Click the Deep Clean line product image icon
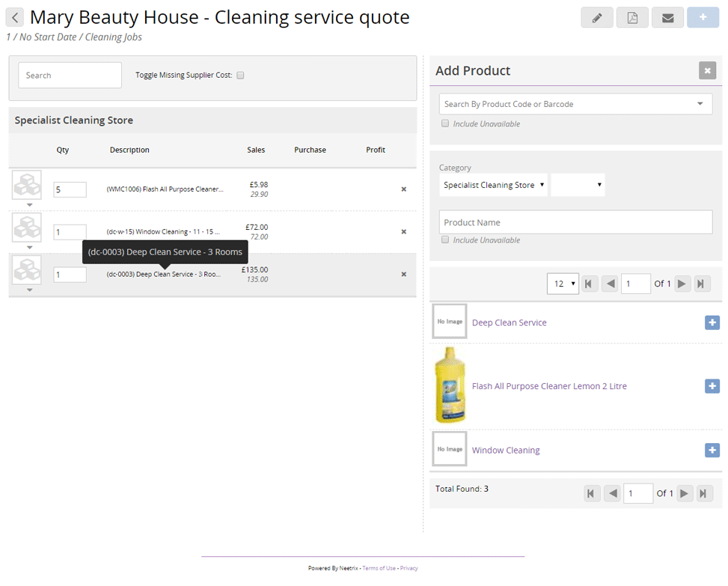This screenshot has height=586, width=728. [27, 270]
